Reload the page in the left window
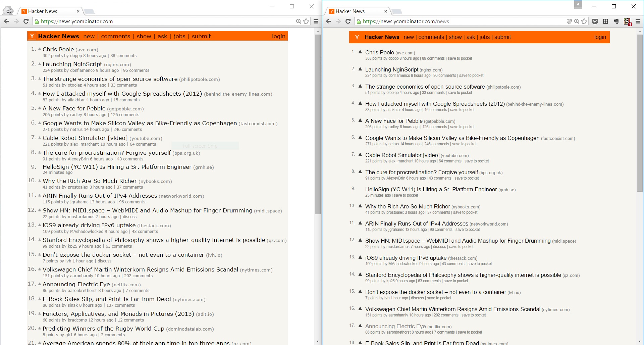 click(26, 21)
